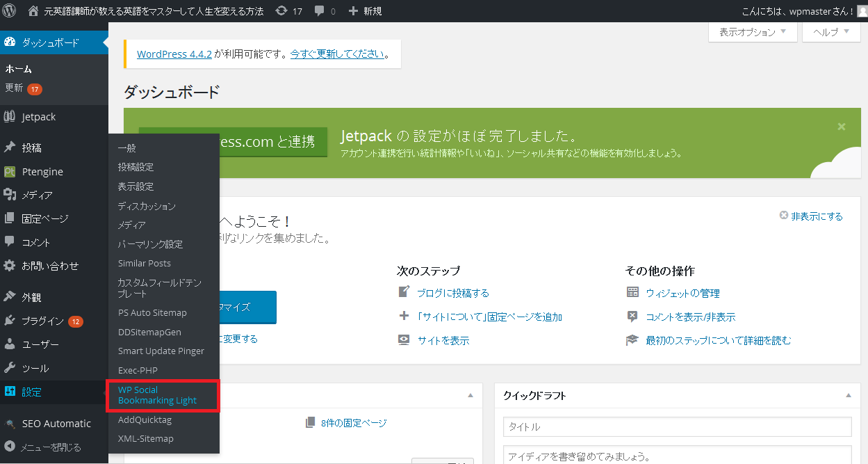Screen dimensions: 868x464
Task: Open 8件の固定ページ link
Action: [x=354, y=422]
